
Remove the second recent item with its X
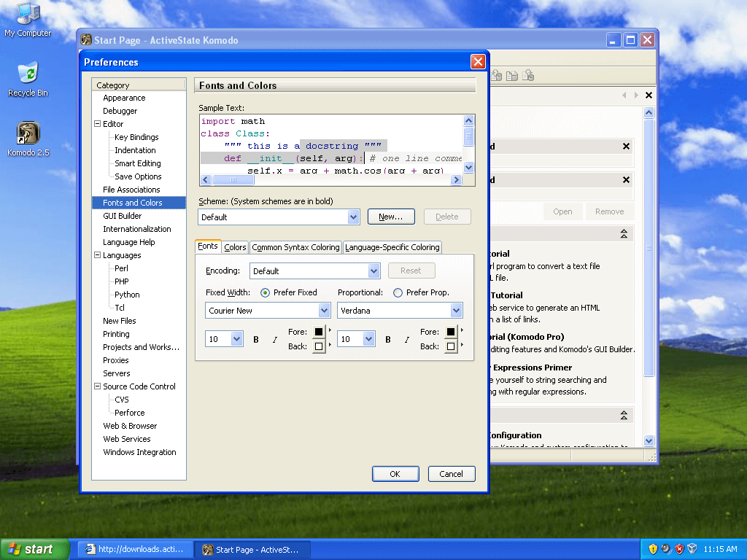626,179
